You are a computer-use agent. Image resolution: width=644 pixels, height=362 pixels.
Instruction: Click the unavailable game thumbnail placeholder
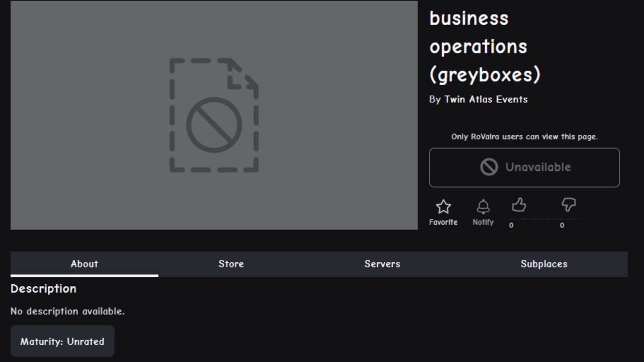pos(214,115)
